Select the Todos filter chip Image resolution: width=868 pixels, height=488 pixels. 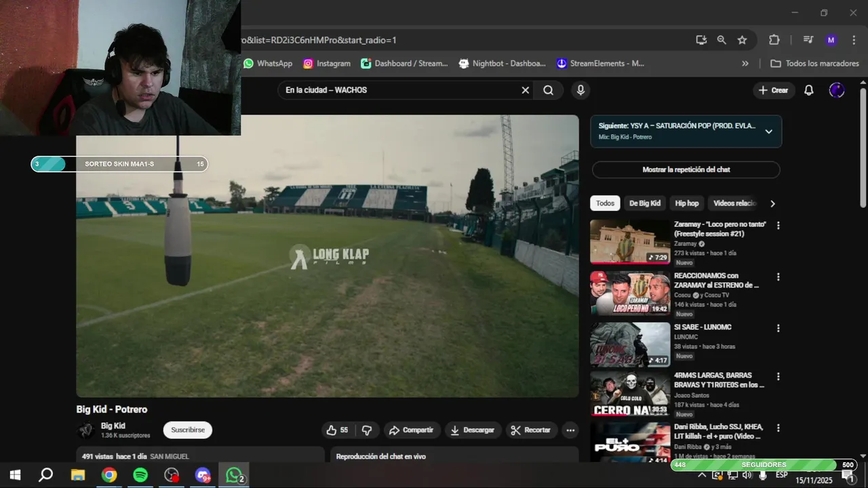605,203
